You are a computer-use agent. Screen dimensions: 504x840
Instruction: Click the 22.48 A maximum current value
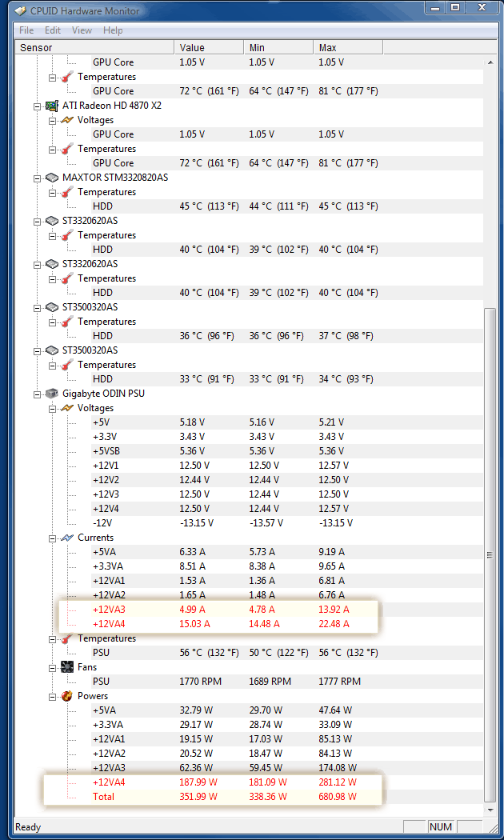334,623
